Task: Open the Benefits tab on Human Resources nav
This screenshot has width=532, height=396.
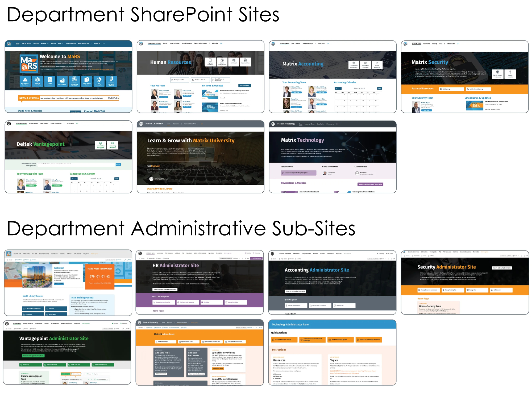Action: click(x=165, y=43)
